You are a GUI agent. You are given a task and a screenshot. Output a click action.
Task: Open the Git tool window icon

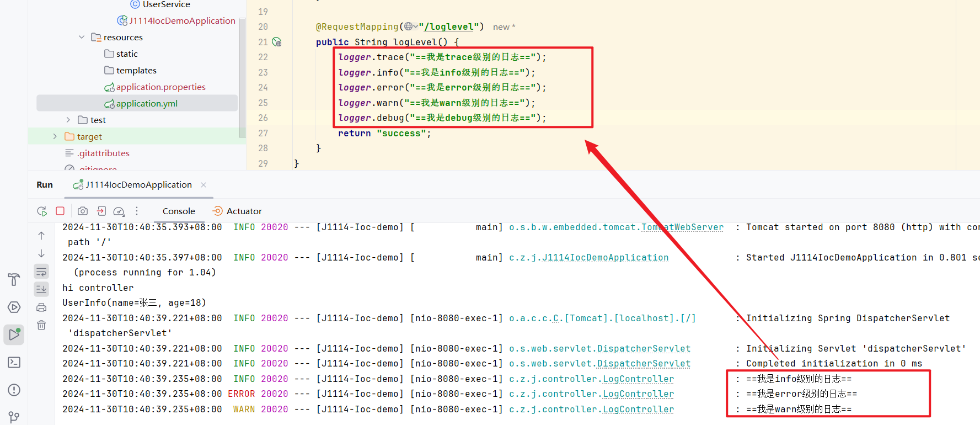click(x=14, y=417)
